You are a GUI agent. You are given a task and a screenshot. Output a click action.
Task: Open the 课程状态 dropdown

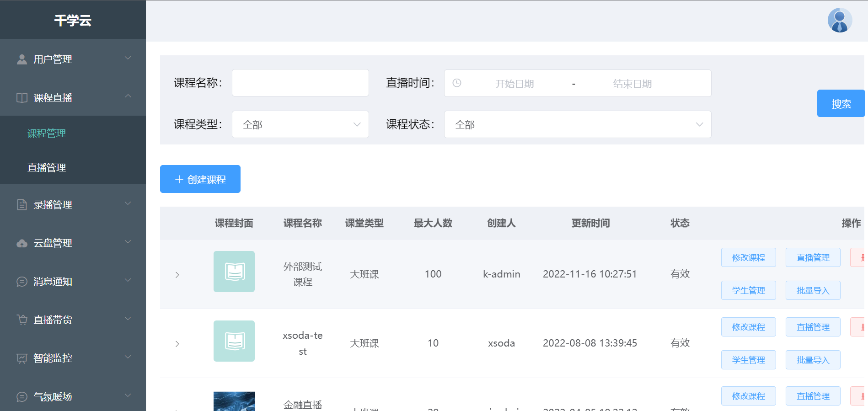click(578, 124)
